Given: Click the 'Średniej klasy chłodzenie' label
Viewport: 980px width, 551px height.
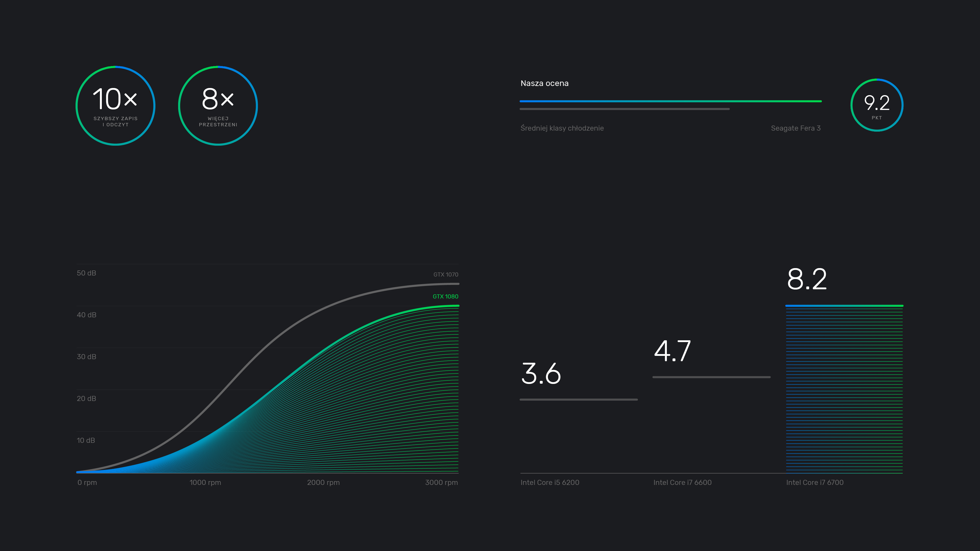Looking at the screenshot, I should pos(562,128).
